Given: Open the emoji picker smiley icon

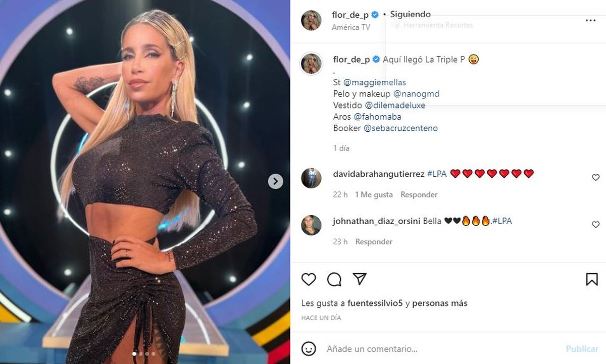Looking at the screenshot, I should point(309,348).
